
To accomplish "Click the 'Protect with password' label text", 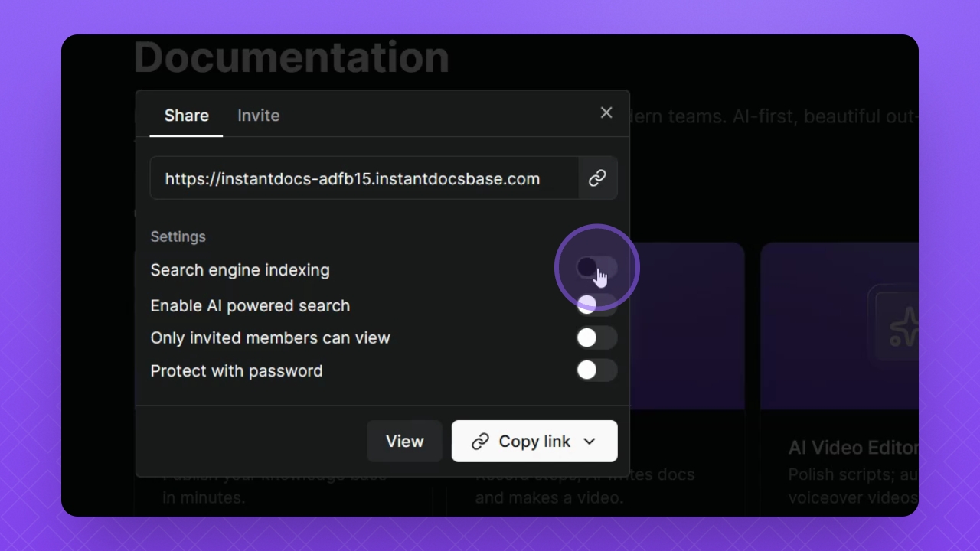I will 237,371.
